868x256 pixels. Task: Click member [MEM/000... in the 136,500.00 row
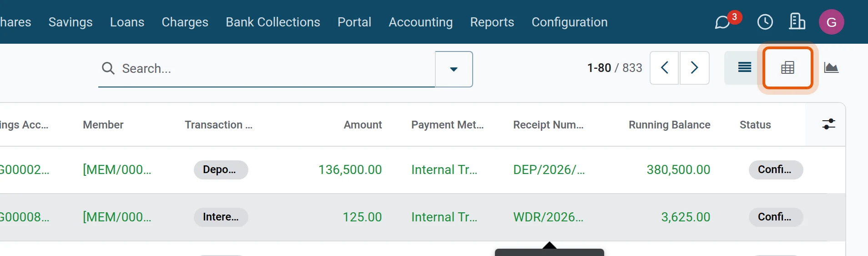click(117, 170)
